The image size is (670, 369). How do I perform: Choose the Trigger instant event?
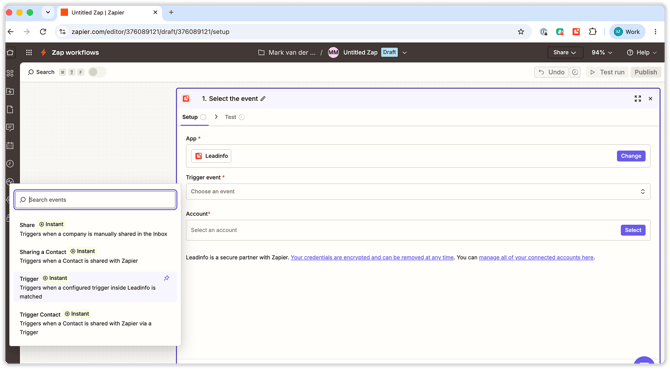(x=95, y=287)
